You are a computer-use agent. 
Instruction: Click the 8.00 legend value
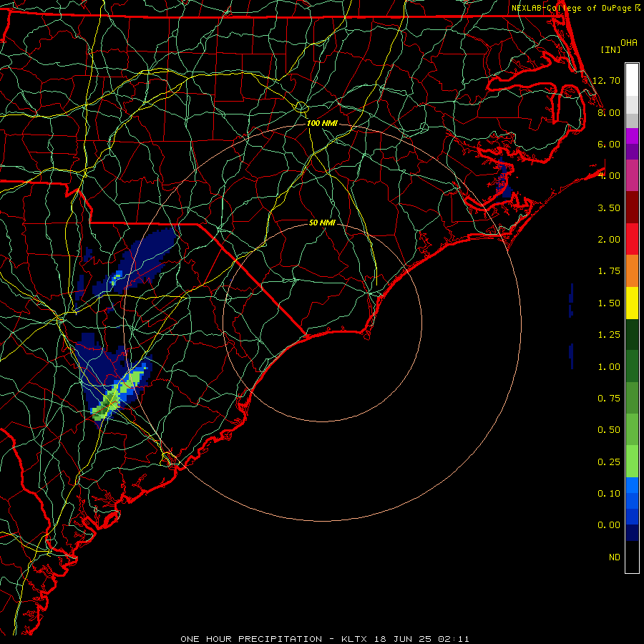click(x=609, y=112)
